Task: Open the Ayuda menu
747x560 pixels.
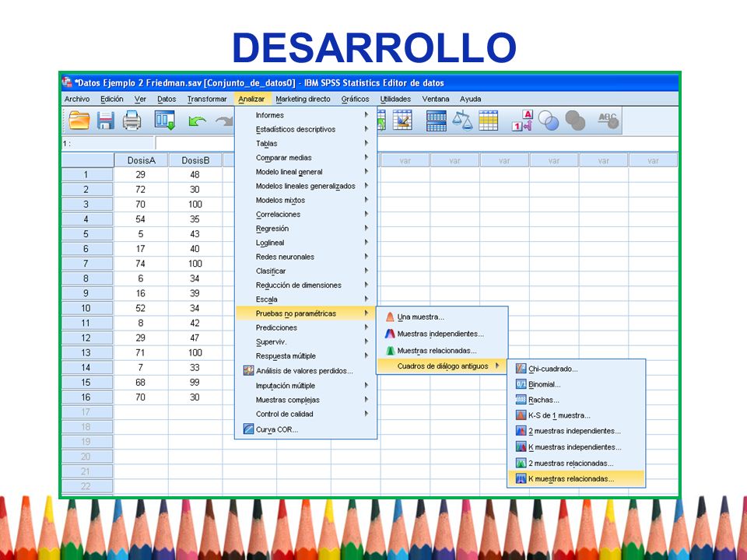Action: (x=470, y=99)
